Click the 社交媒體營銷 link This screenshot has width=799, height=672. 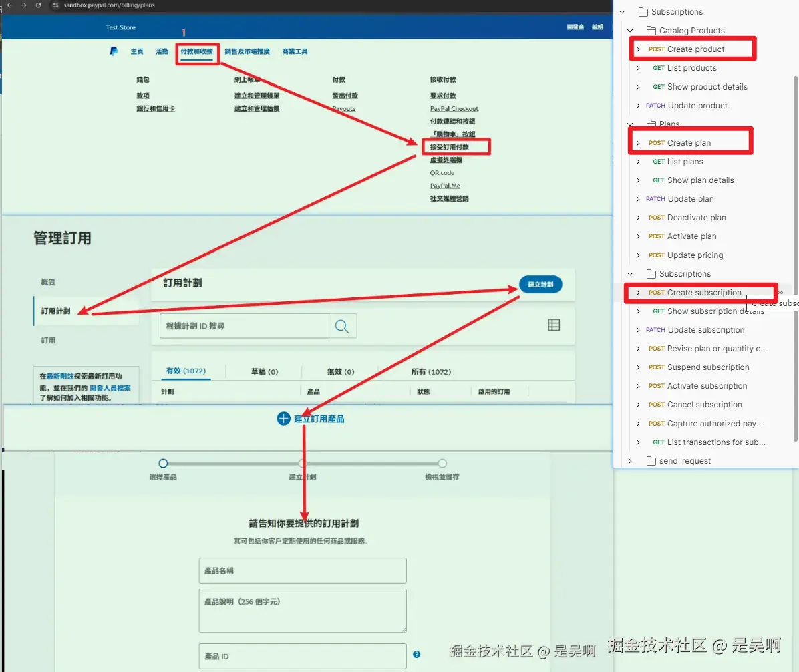tap(449, 198)
